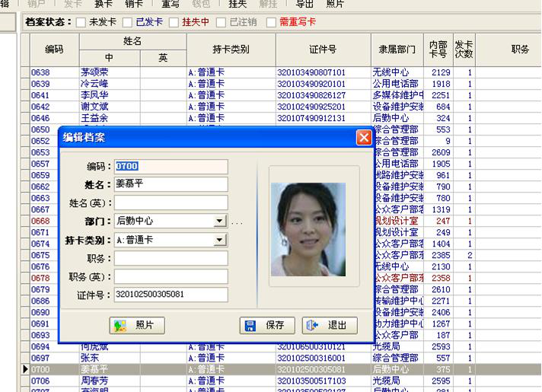Screen dimensions: 542x392
Task: Toggle the 已发卡 status checkbox
Action: pyautogui.click(x=128, y=22)
